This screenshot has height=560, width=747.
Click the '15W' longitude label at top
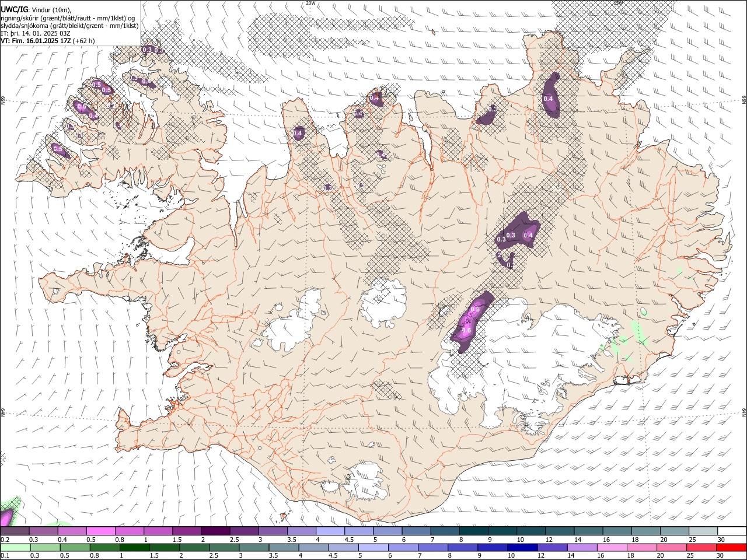click(x=618, y=3)
